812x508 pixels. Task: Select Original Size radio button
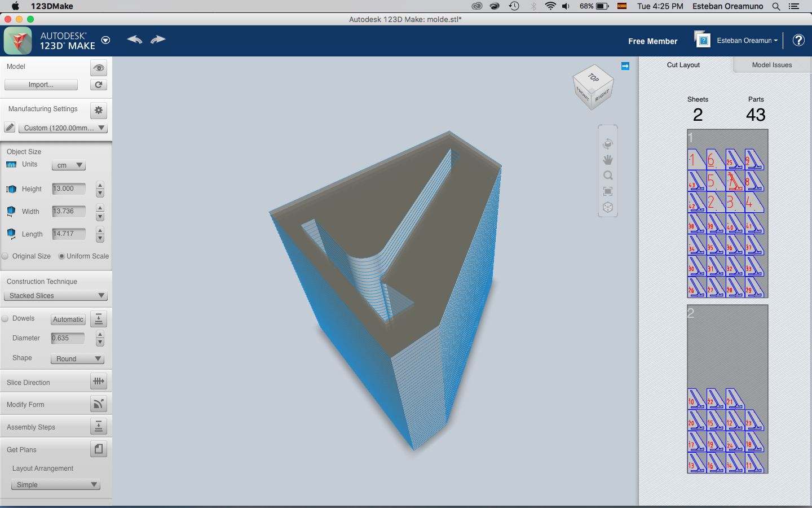click(5, 256)
